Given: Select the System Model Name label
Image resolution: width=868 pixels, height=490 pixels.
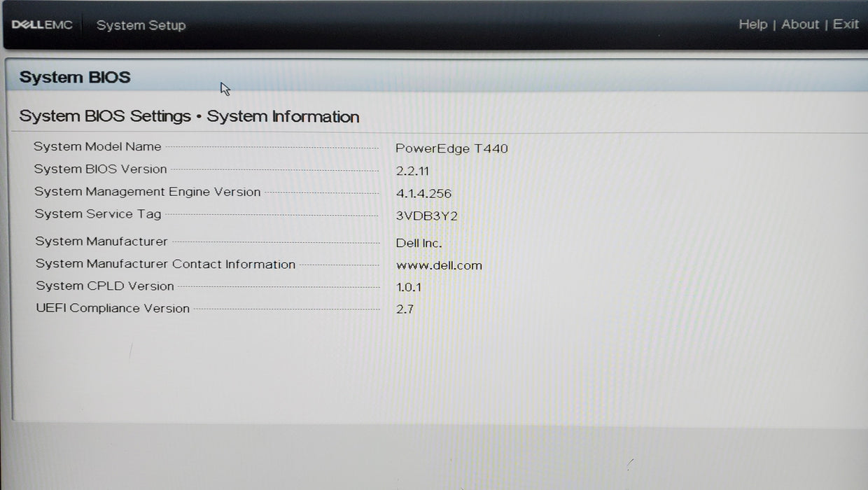Looking at the screenshot, I should 97,147.
